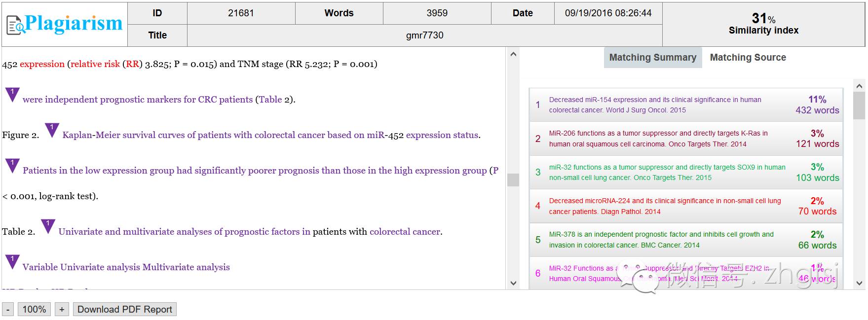This screenshot has height=320, width=868.
Task: Click source marker before 'Variable Univariate analysis'
Action: [x=12, y=262]
